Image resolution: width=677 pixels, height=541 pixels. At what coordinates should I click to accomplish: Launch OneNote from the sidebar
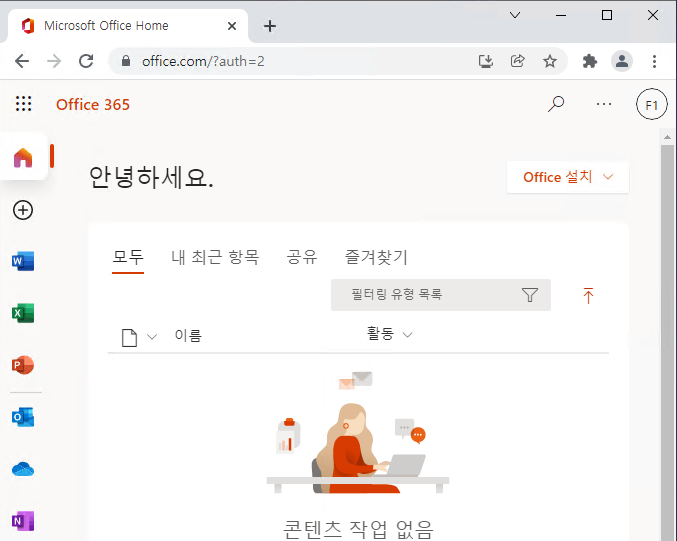coord(23,521)
